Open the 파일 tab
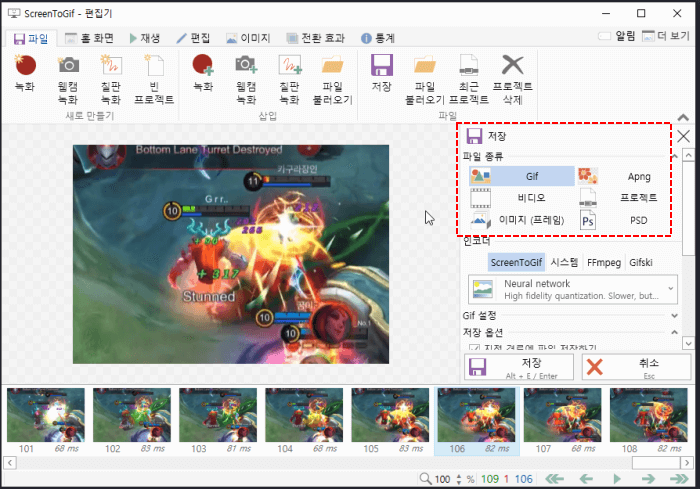 click(31, 38)
